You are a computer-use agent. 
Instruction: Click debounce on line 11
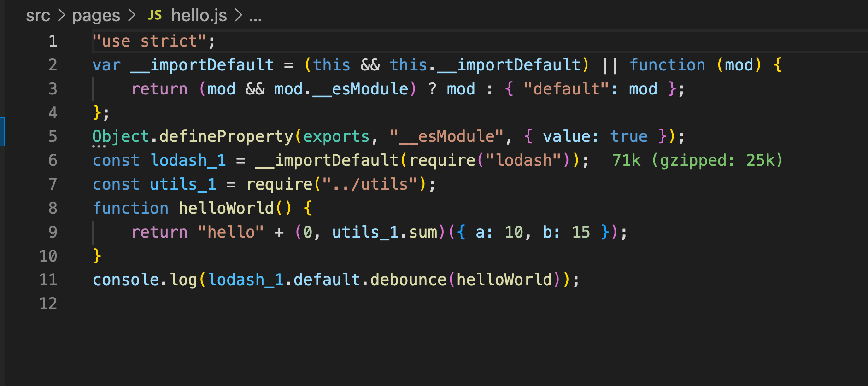(x=408, y=280)
